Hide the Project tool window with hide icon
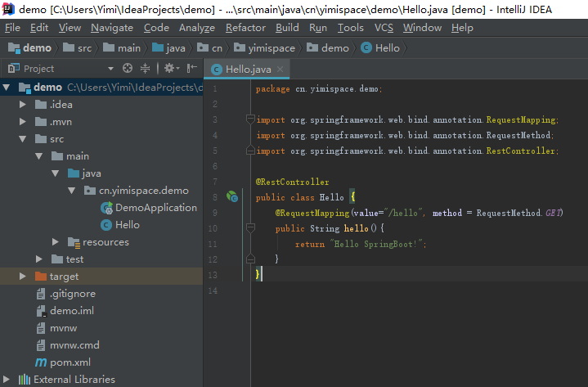 pos(192,68)
